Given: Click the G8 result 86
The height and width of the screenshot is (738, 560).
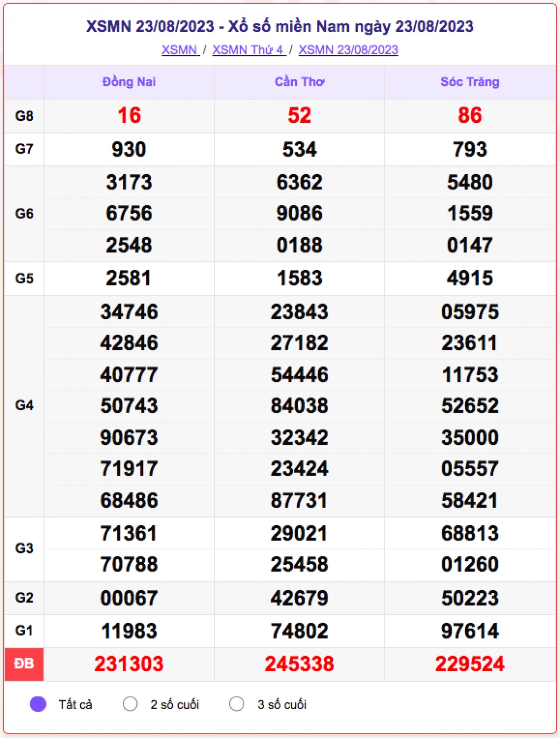Looking at the screenshot, I should [x=470, y=116].
